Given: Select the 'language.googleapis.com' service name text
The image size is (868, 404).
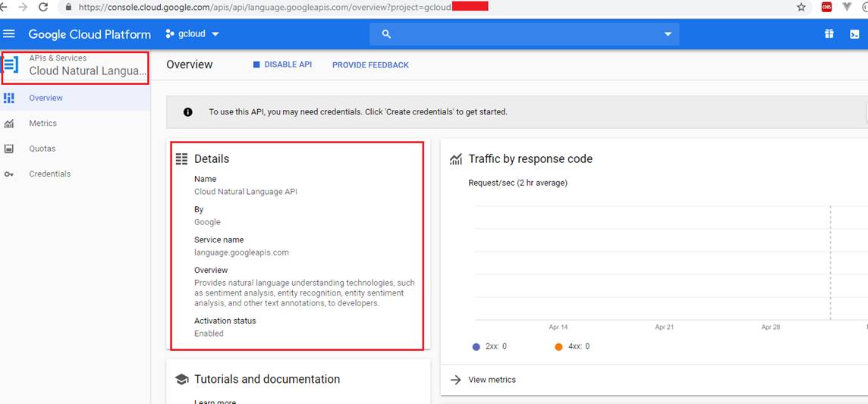Looking at the screenshot, I should [x=241, y=252].
